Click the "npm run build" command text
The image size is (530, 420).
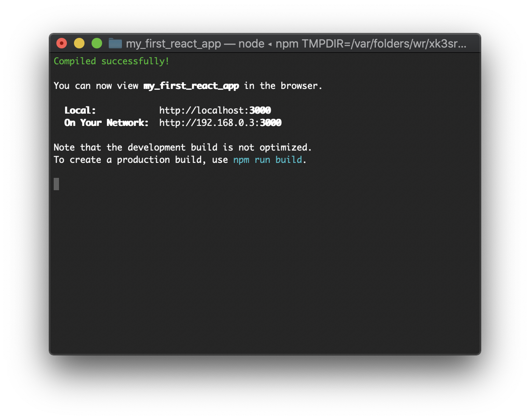click(x=268, y=160)
